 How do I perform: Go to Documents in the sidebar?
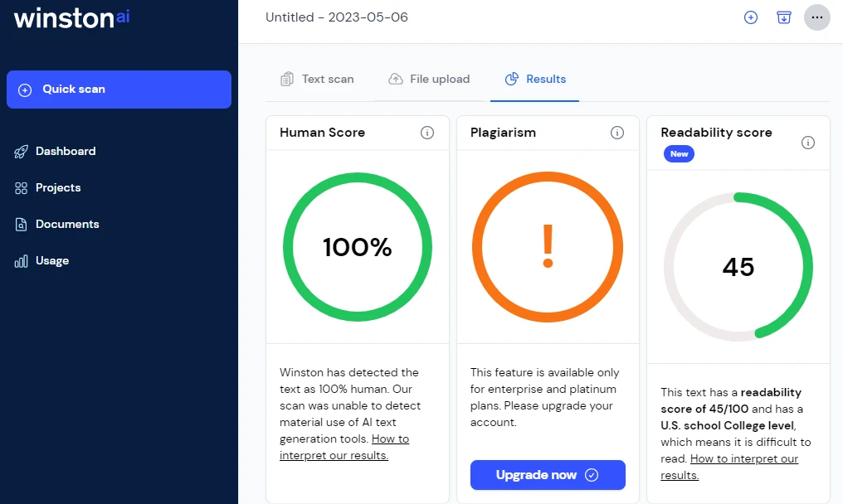(67, 224)
